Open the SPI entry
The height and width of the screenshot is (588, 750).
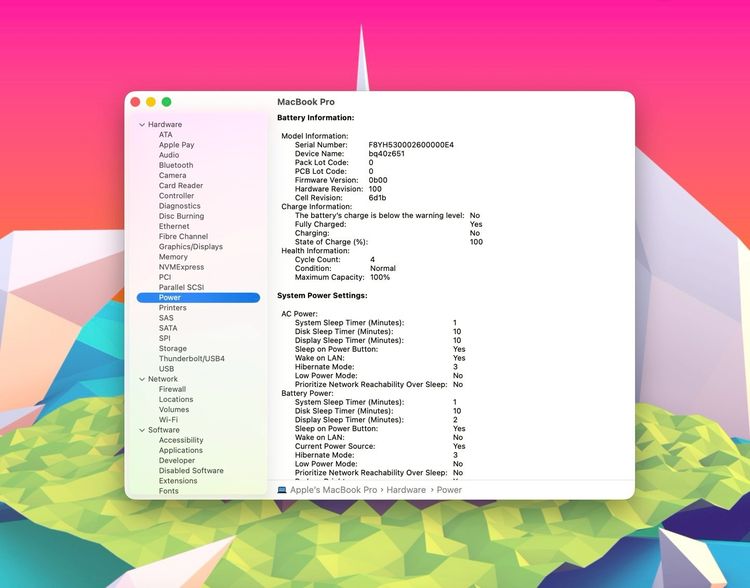[x=165, y=338]
